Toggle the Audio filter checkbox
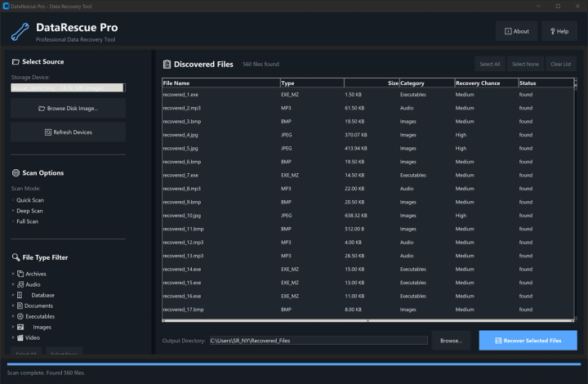Screen dimensions: 588x384 13,284
